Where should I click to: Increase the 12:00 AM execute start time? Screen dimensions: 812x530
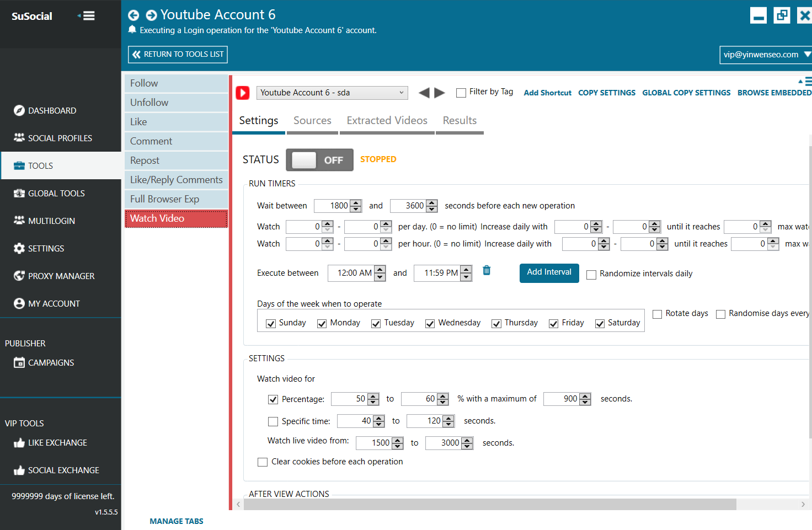pyautogui.click(x=380, y=270)
